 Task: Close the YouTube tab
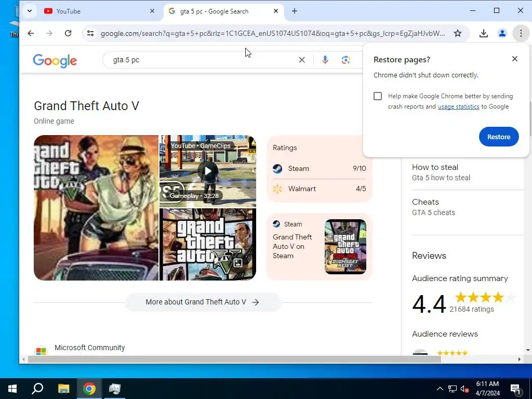[x=152, y=11]
